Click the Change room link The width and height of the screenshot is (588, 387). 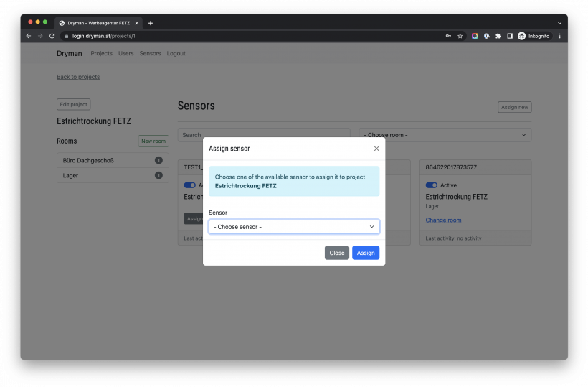point(443,220)
